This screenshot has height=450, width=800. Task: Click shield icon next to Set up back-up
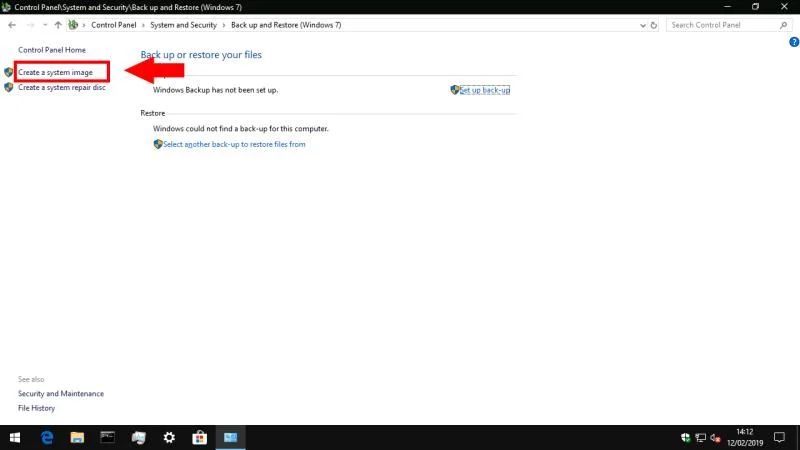[455, 90]
